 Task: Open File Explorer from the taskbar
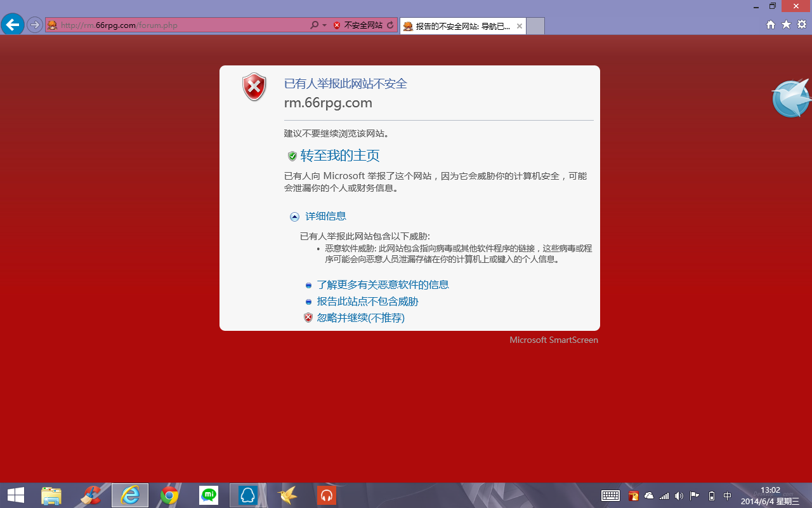pyautogui.click(x=51, y=495)
